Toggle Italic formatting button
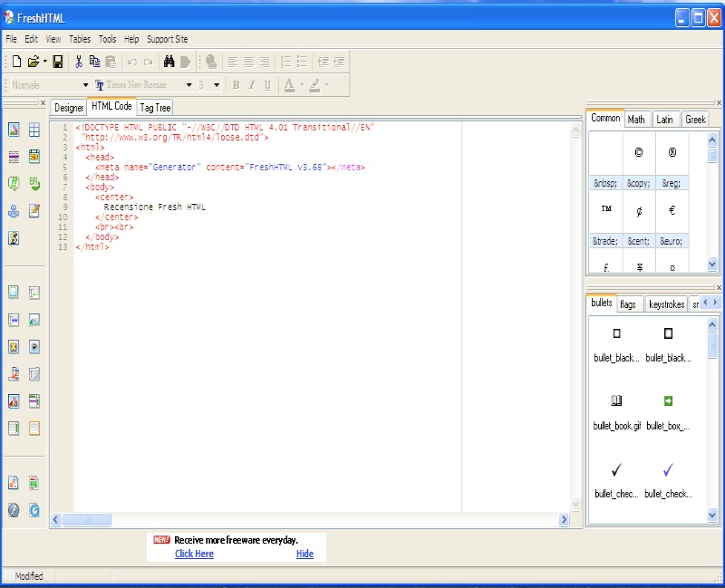Screen dimensions: 725x588 coord(251,85)
